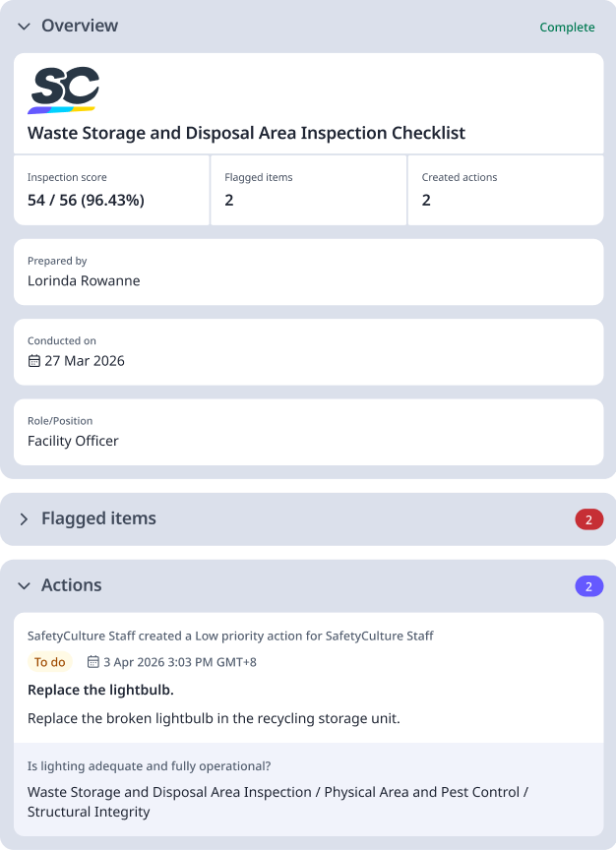Select the Created actions summary card

coord(505,190)
